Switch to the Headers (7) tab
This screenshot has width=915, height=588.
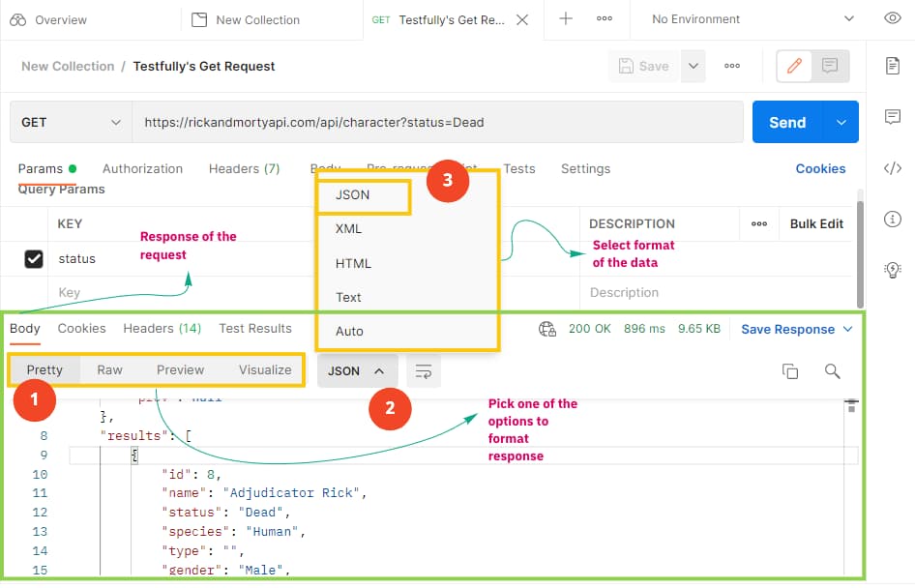(244, 168)
